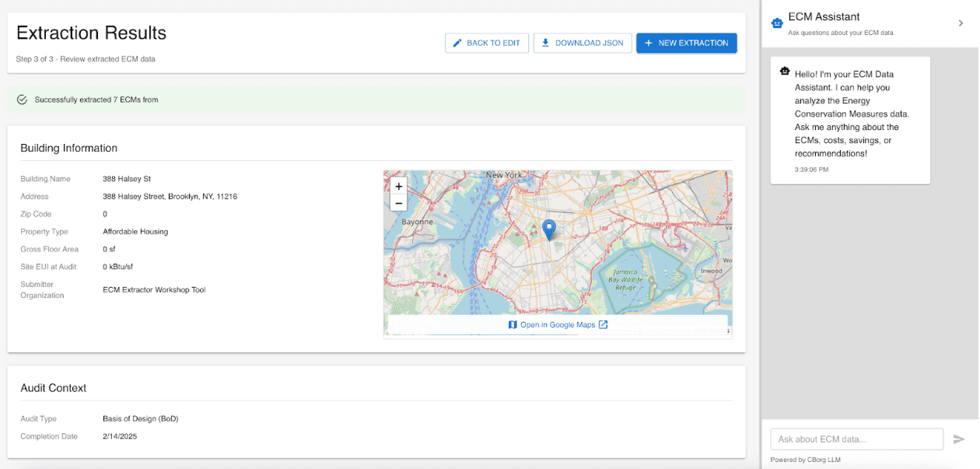Collapse the ECM Assistant panel with the chevron
The image size is (980, 469).
[x=961, y=23]
